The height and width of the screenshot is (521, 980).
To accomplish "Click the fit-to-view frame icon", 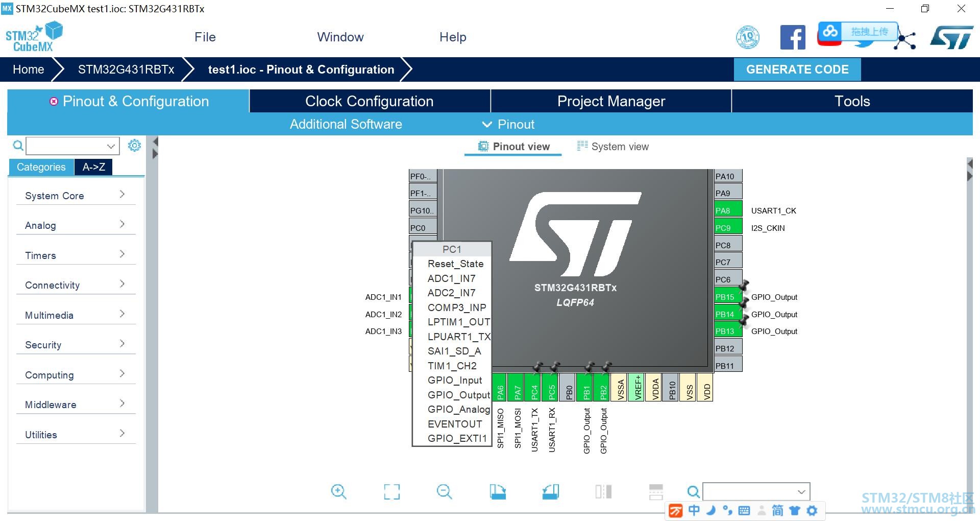I will click(391, 491).
